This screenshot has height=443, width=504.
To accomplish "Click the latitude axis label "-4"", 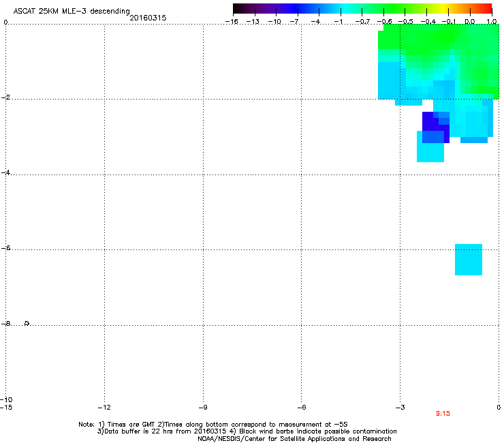I will pyautogui.click(x=5, y=172).
